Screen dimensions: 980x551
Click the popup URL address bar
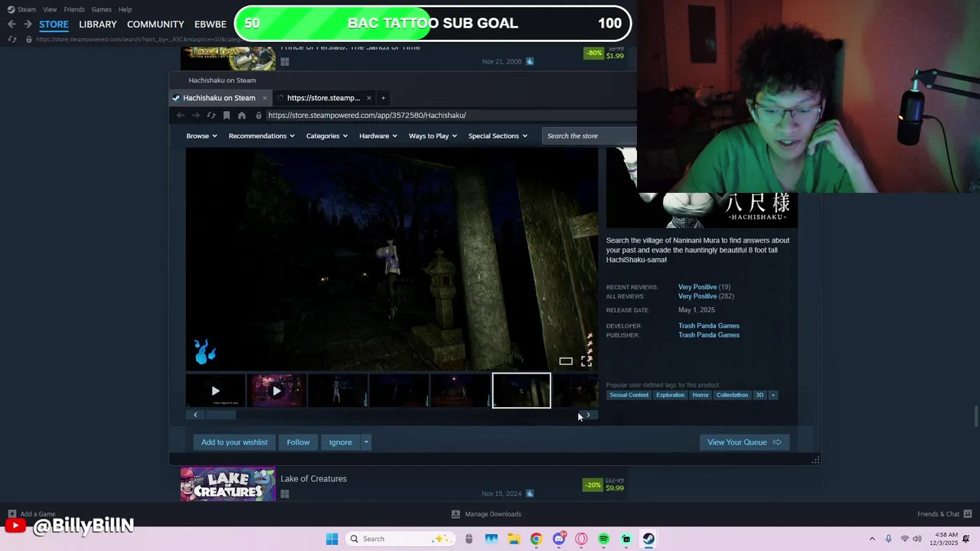[450, 116]
